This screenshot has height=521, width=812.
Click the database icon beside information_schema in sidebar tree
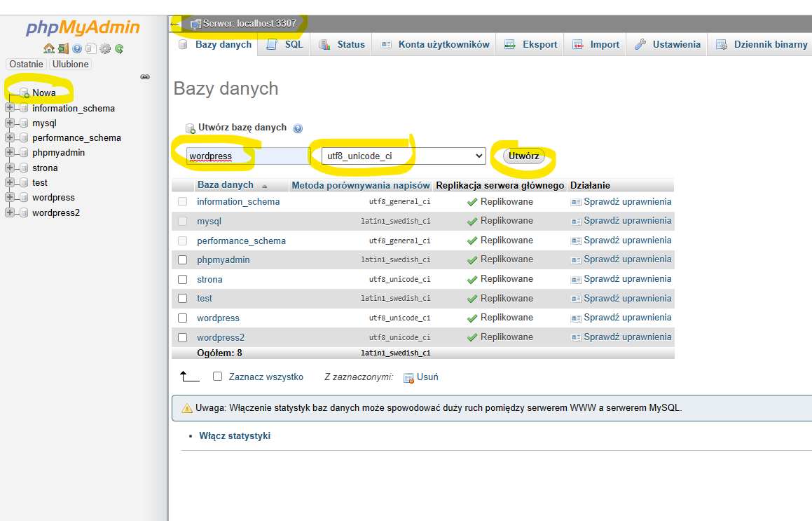tap(24, 109)
